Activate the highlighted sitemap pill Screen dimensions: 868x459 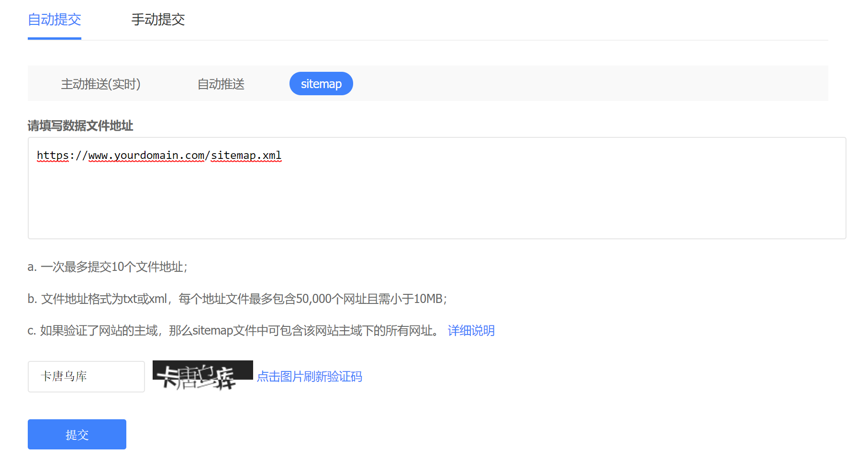coord(321,83)
